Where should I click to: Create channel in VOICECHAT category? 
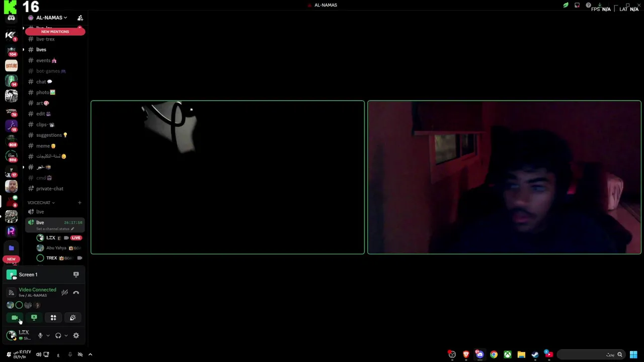[x=79, y=203]
